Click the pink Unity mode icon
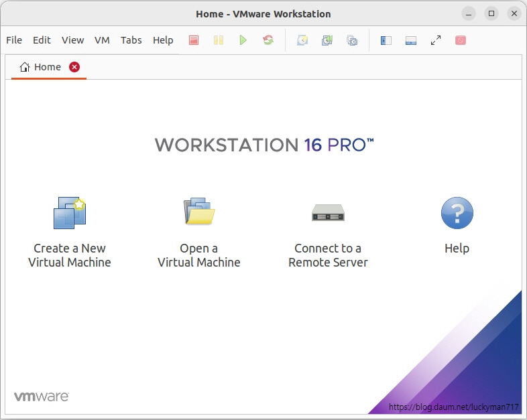 click(x=461, y=41)
